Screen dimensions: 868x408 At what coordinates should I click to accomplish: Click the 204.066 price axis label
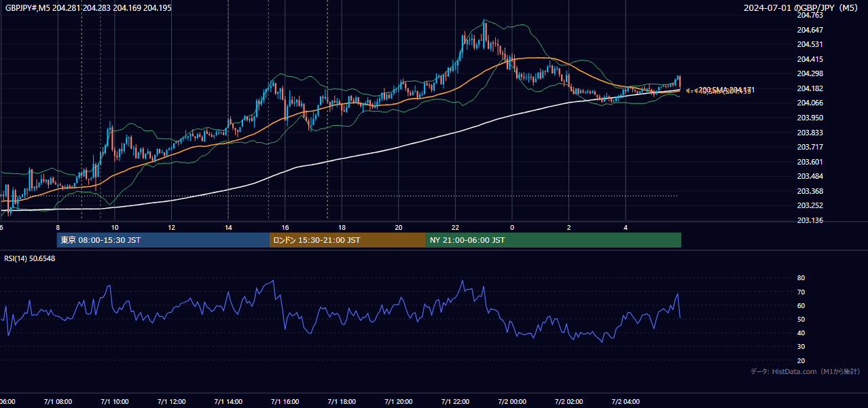click(x=810, y=103)
